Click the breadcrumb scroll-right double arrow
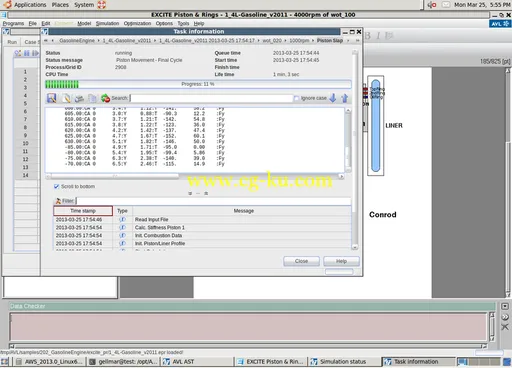The width and height of the screenshot is (512, 368). tap(357, 40)
